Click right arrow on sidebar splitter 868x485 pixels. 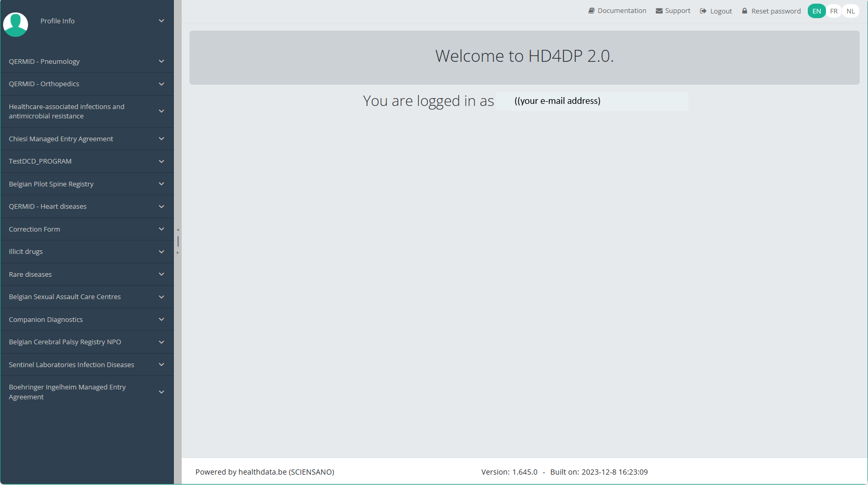[178, 253]
